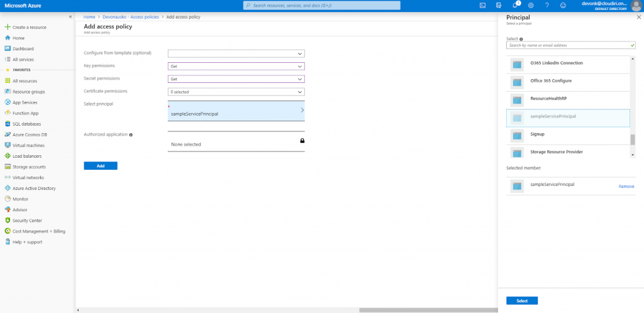Viewport: 644px width, 313px height.
Task: Click Authorized application None selected row
Action: [236, 141]
